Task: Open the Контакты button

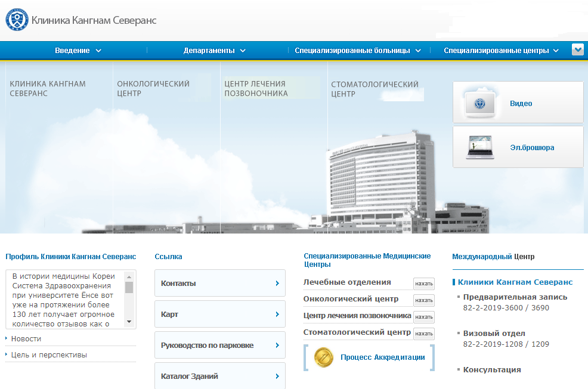Action: [219, 284]
